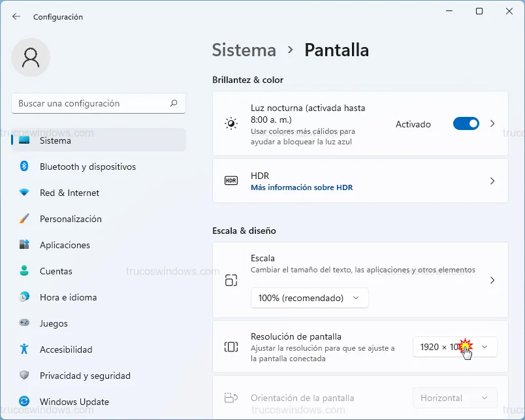Image resolution: width=525 pixels, height=420 pixels.
Task: Turn off the Luz nocturna toggle
Action: pyautogui.click(x=466, y=123)
